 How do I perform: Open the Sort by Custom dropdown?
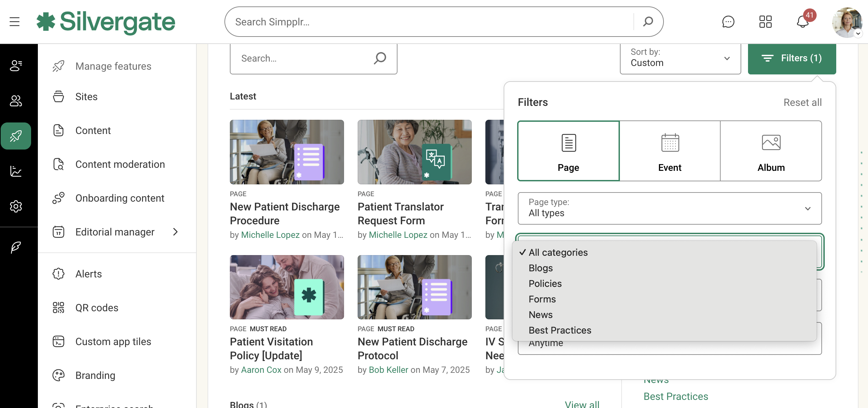(680, 58)
